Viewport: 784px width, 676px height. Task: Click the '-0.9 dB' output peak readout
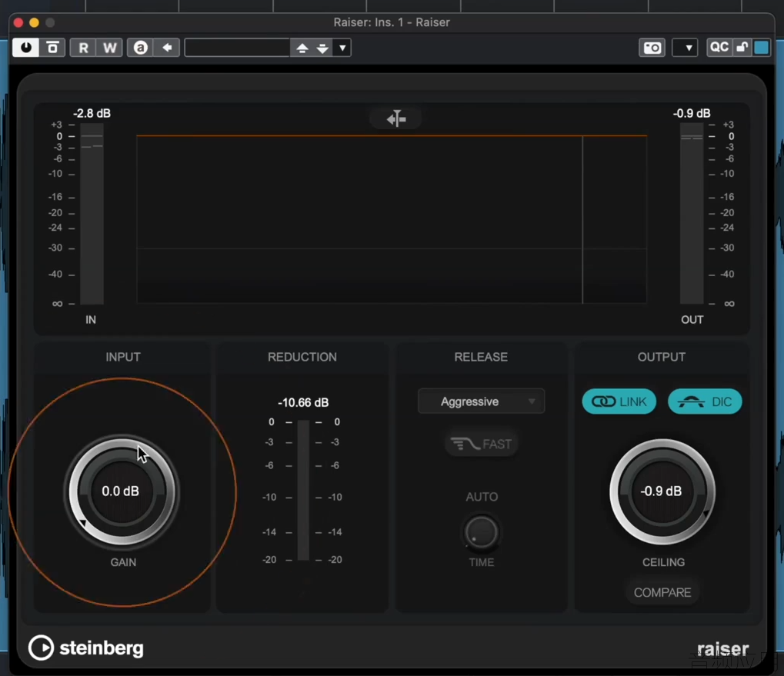(692, 113)
